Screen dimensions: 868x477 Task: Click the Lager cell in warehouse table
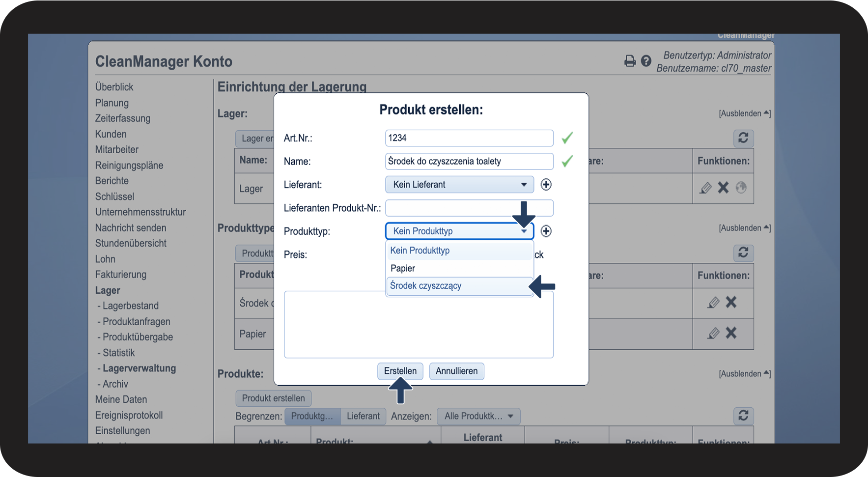pyautogui.click(x=251, y=189)
